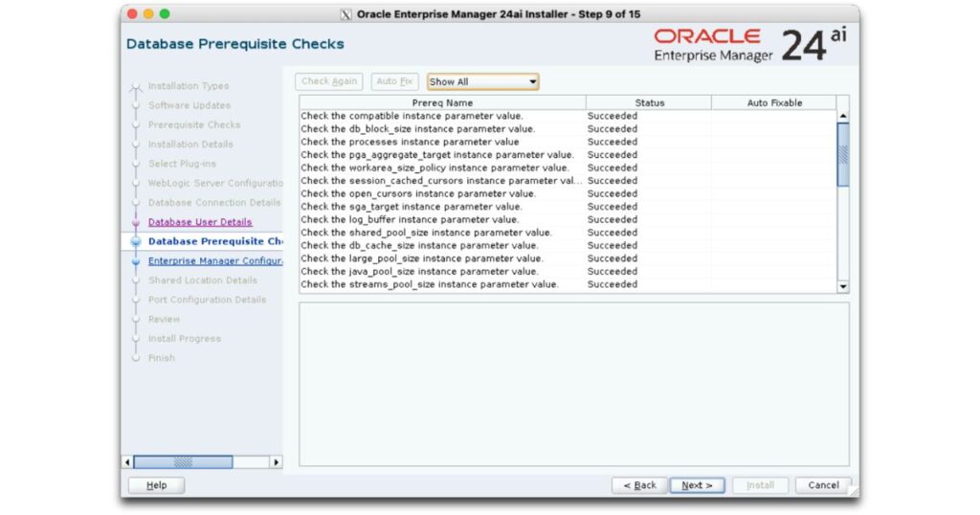
Task: Select the shared_pool_size parameter row
Action: 568,233
